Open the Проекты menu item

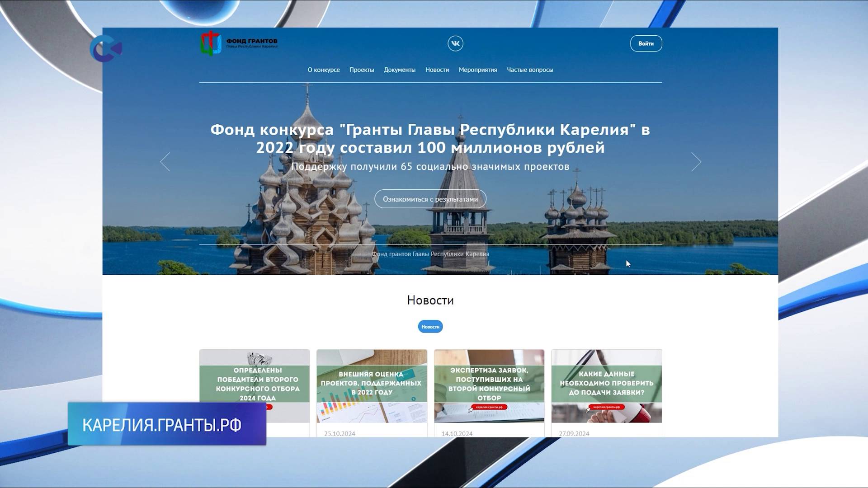click(362, 70)
